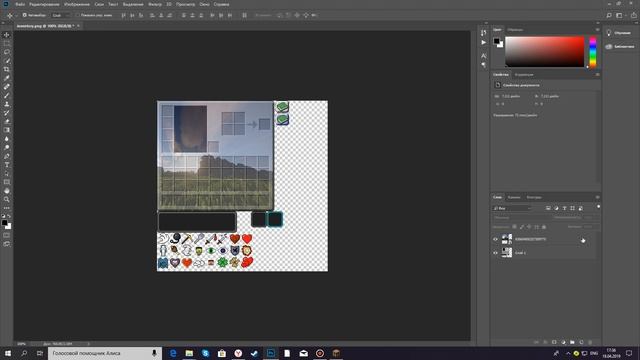Switch to the Paths tab

(534, 197)
